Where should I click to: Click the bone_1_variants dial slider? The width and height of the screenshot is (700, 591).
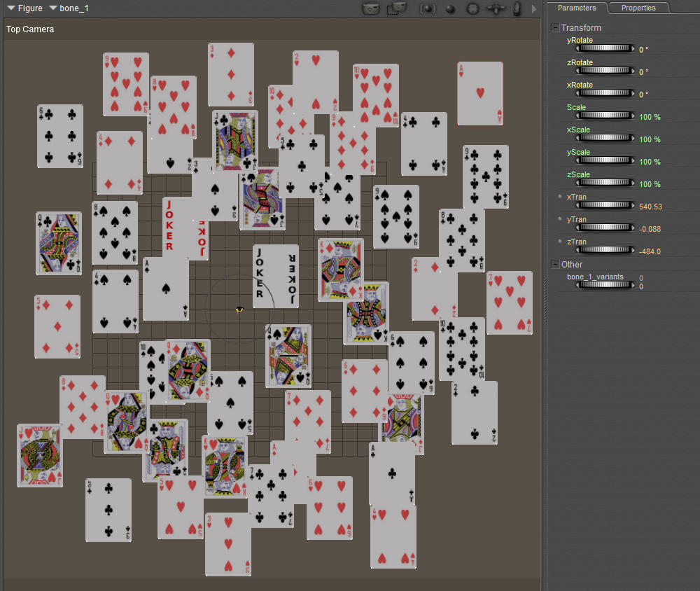(605, 284)
